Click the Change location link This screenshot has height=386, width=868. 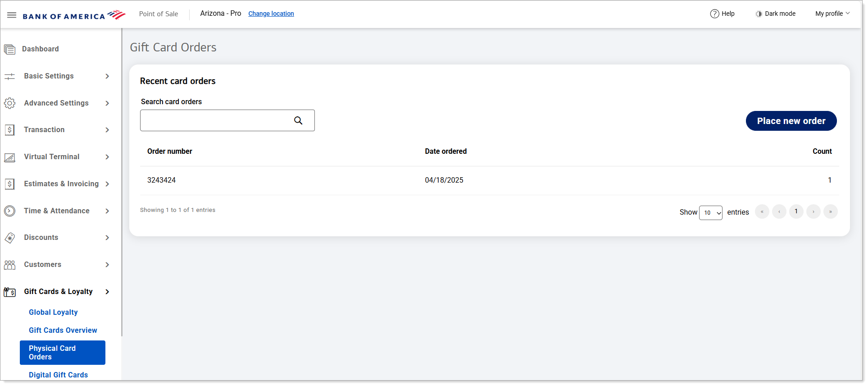pyautogui.click(x=271, y=14)
